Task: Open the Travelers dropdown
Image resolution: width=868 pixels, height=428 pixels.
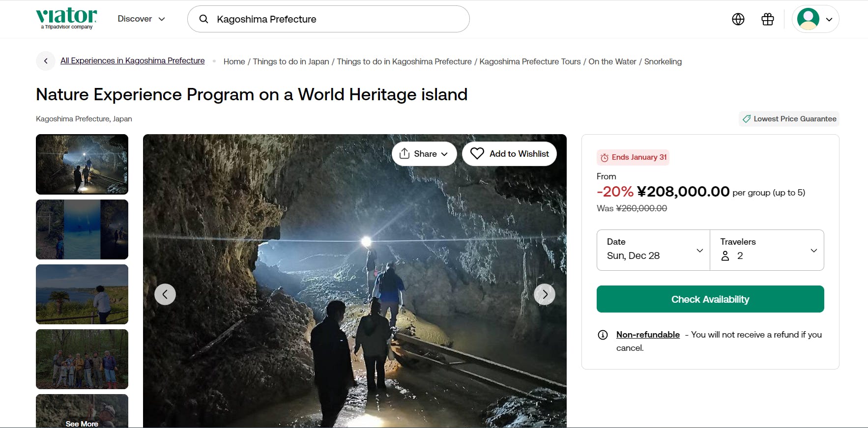Action: (x=767, y=250)
